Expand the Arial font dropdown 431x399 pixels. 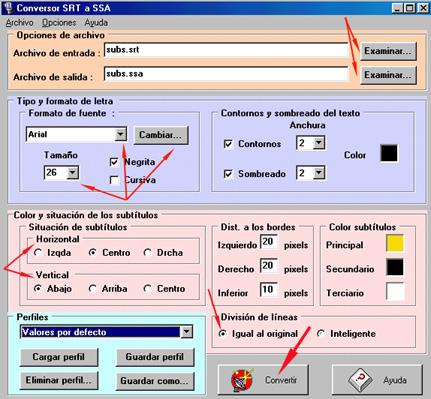[120, 134]
